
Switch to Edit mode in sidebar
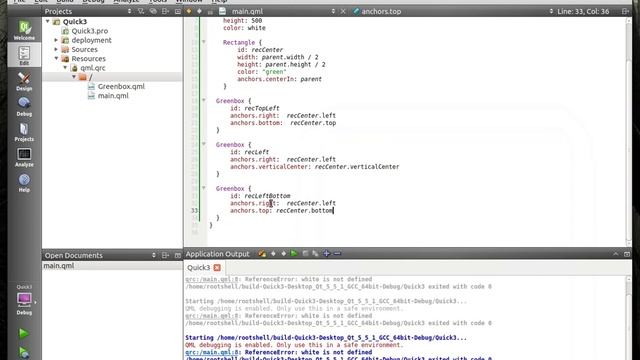click(x=24, y=55)
